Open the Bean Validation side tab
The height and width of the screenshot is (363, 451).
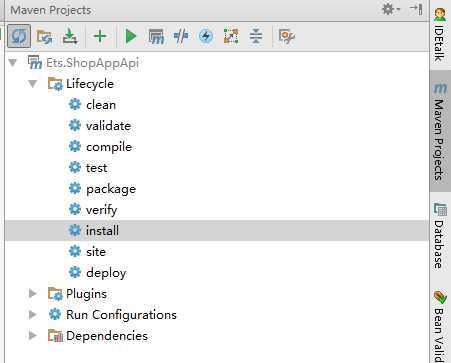(440, 326)
